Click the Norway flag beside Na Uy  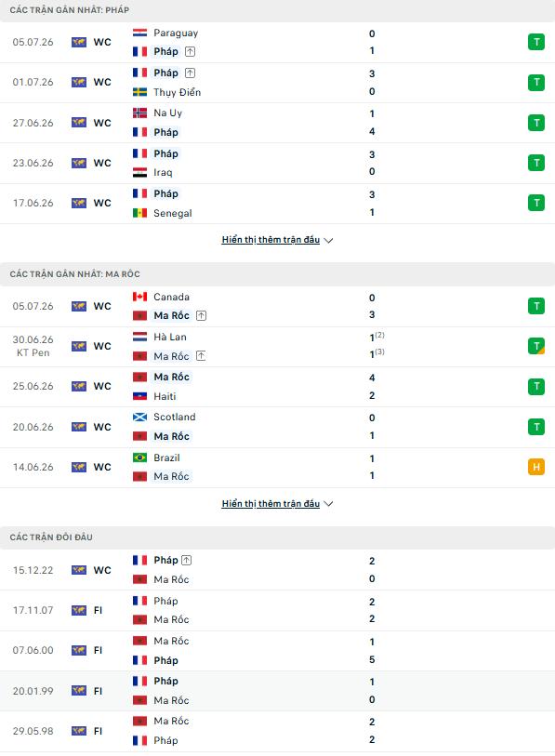[x=139, y=113]
